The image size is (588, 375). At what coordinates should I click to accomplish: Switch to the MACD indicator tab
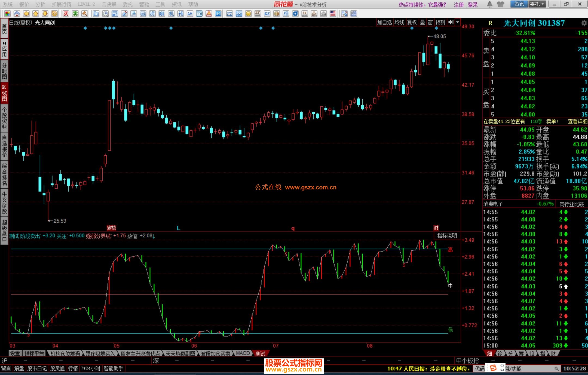point(243,353)
